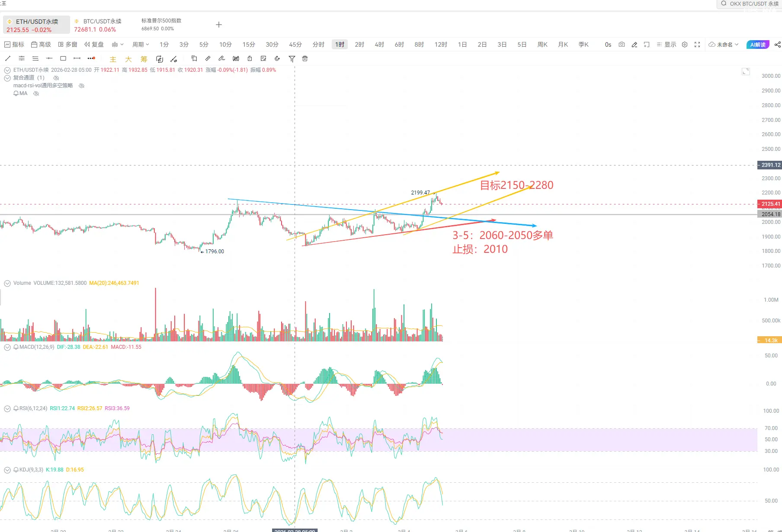Click the 目标2150-2280 chart annotation
Viewport: 782px width, 532px height.
point(516,185)
